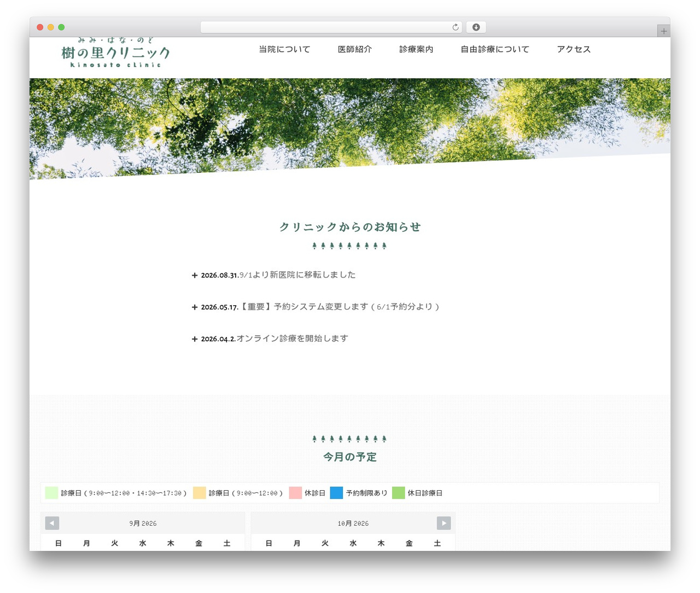Open a new browser tab with plus
700x593 pixels.
click(x=663, y=31)
